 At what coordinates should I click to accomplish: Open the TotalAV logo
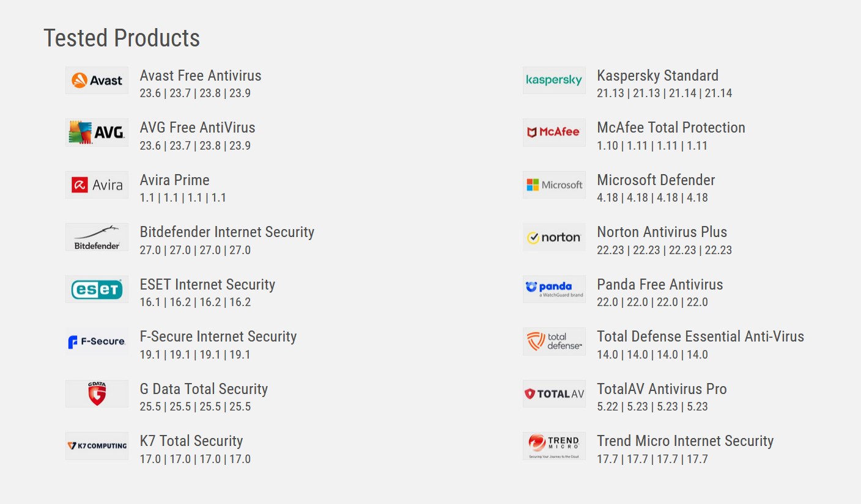click(x=554, y=393)
